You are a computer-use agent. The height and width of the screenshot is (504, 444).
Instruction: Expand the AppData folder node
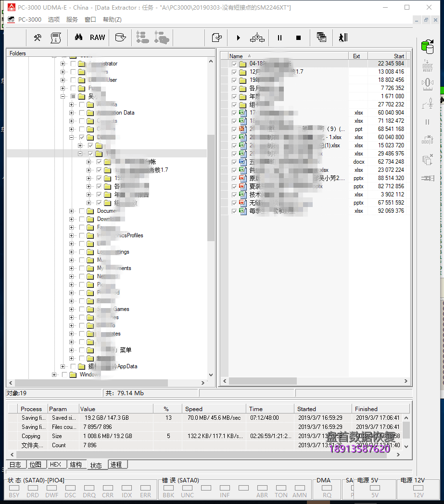(x=63, y=366)
